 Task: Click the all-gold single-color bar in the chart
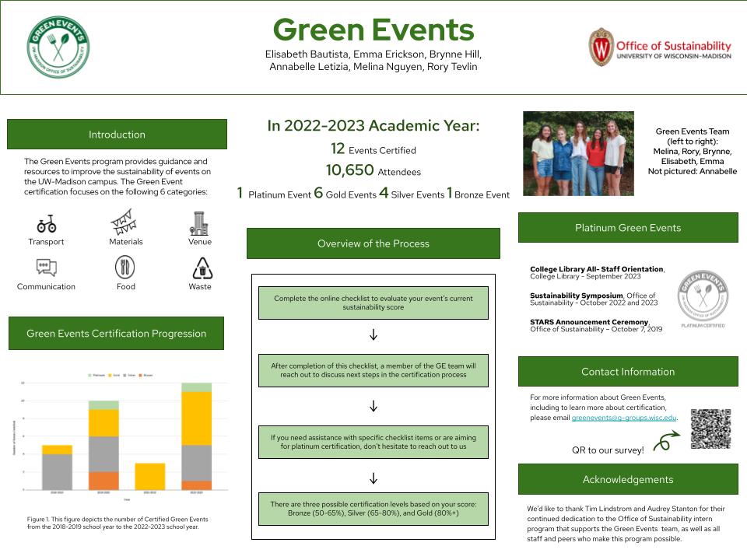point(150,476)
